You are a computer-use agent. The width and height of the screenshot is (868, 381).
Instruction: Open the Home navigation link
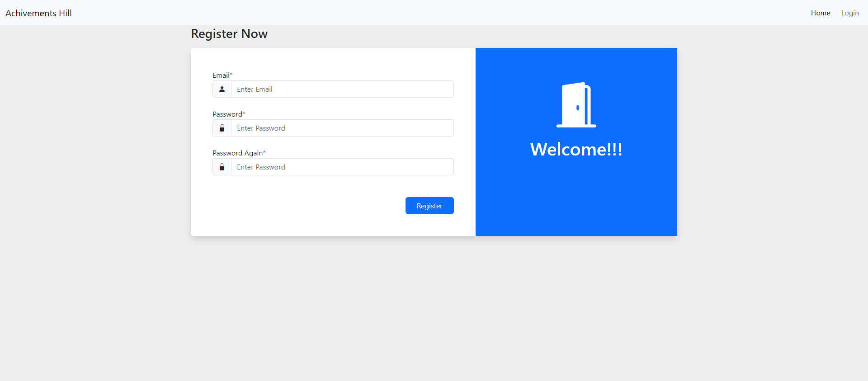(x=821, y=13)
